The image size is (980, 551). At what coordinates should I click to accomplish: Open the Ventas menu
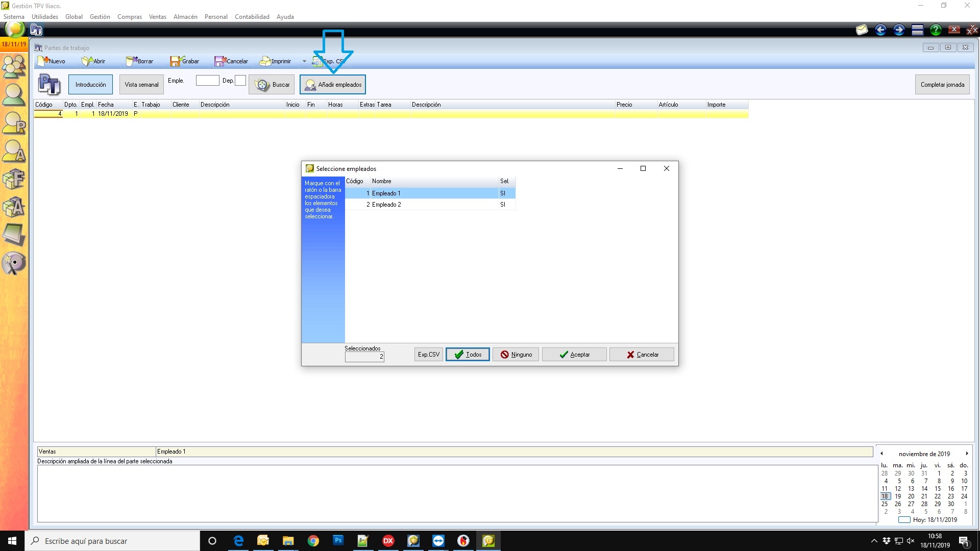(x=158, y=17)
